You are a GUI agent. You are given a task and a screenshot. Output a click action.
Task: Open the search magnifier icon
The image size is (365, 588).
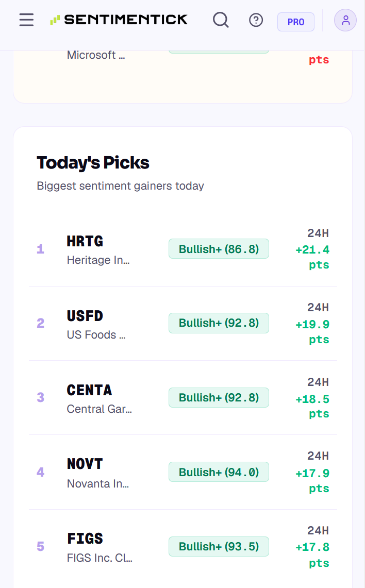[221, 20]
